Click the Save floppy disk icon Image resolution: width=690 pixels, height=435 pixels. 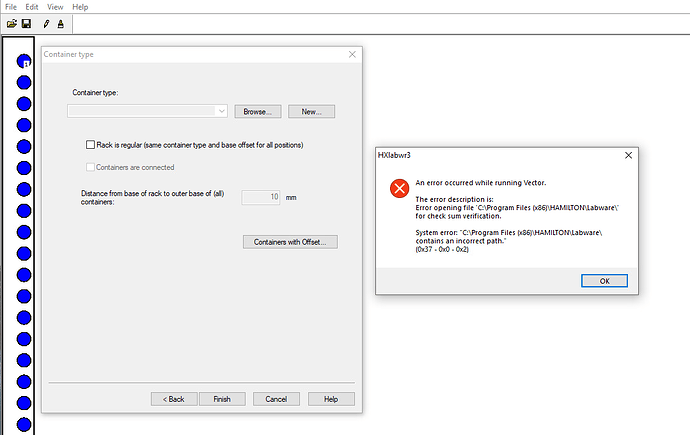coord(26,23)
